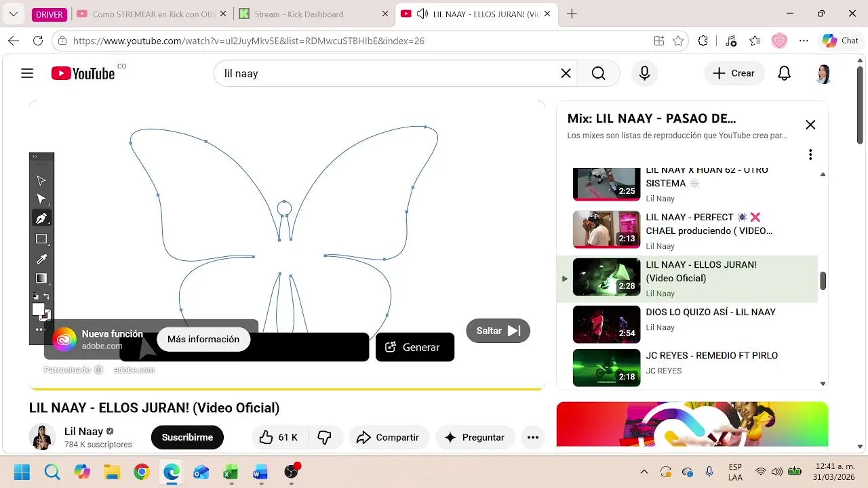Open OBS Studio from the taskbar
This screenshot has height=488, width=868.
(291, 472)
